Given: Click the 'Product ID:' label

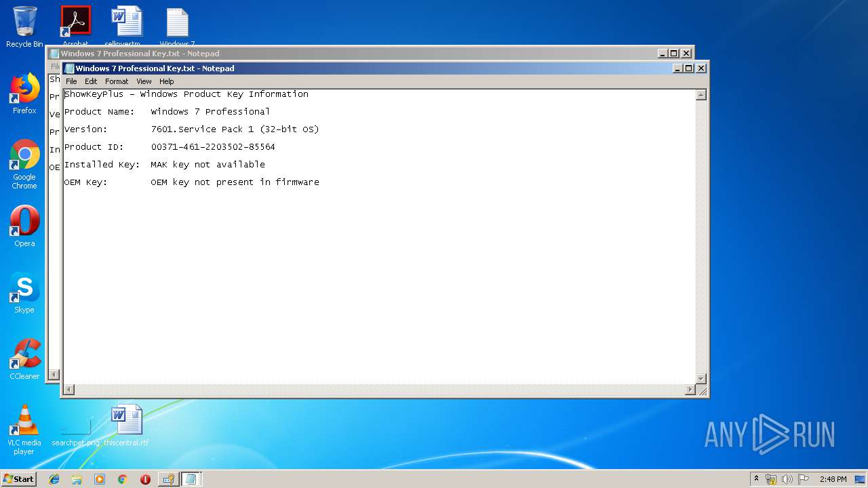Looking at the screenshot, I should 94,147.
